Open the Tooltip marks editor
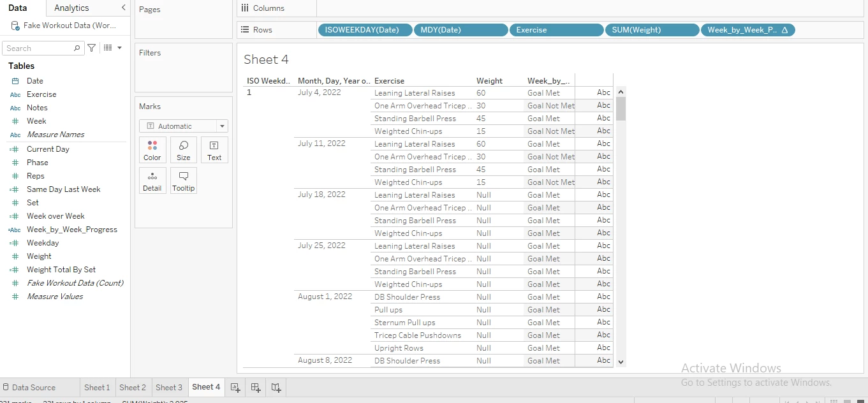 click(x=183, y=180)
